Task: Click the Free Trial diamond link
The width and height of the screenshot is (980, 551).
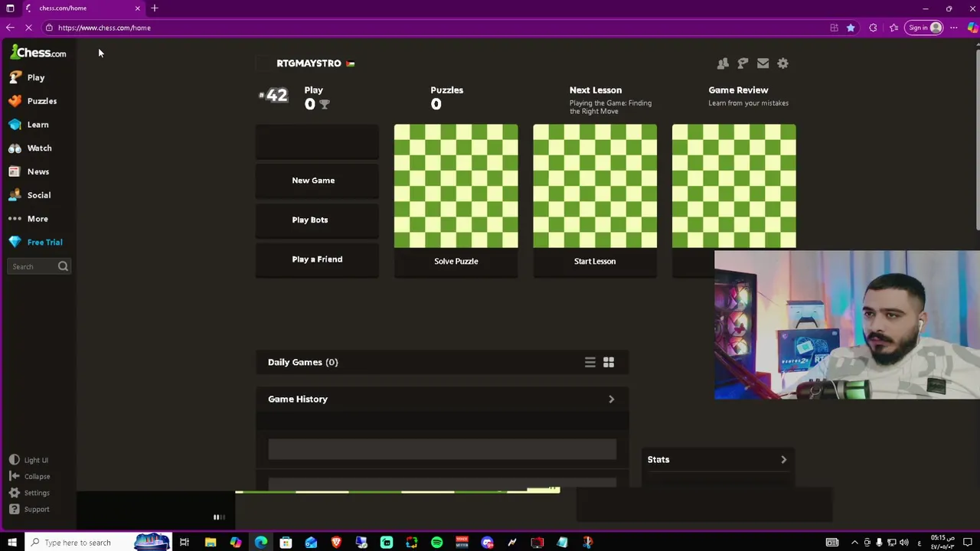Action: [x=36, y=242]
